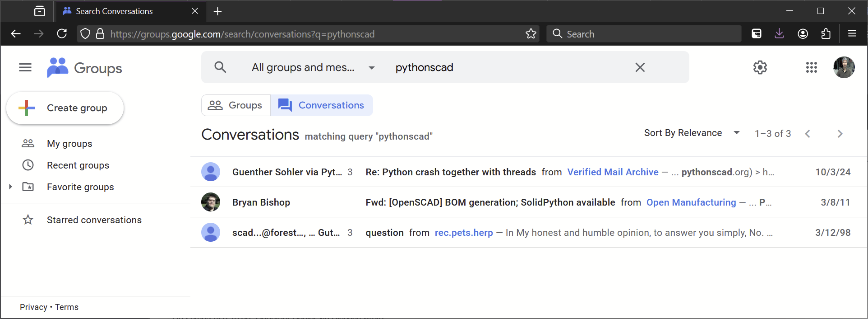The width and height of the screenshot is (868, 319).
Task: Expand the Favorite groups tree
Action: pyautogui.click(x=10, y=187)
